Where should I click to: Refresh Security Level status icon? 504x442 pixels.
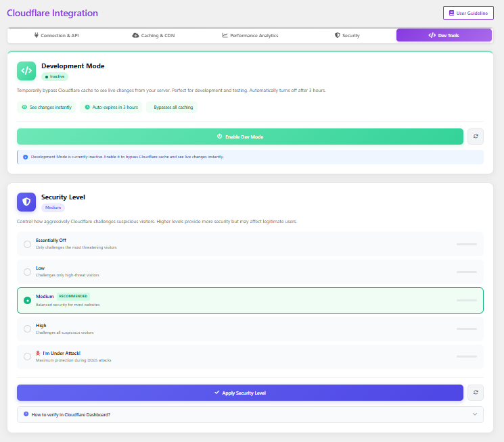[476, 393]
